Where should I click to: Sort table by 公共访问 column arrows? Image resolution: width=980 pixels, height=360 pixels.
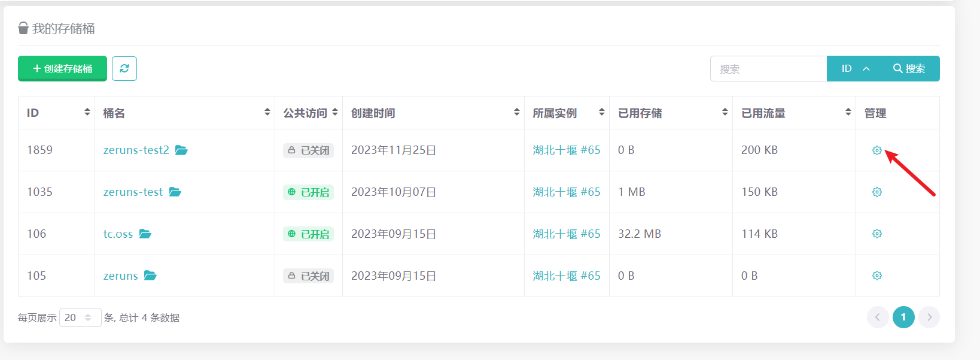pos(335,112)
